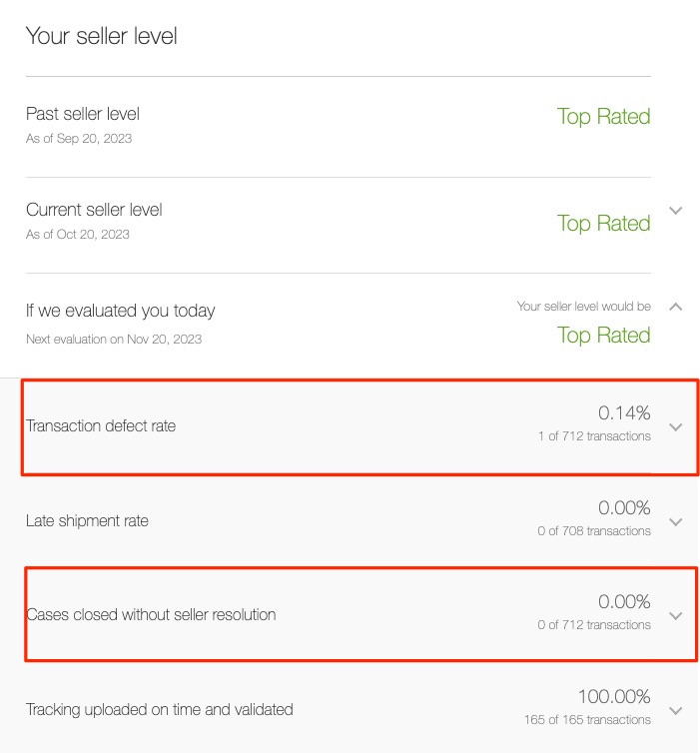
Task: Click 'Cases closed without seller resolution' text
Action: [x=151, y=615]
